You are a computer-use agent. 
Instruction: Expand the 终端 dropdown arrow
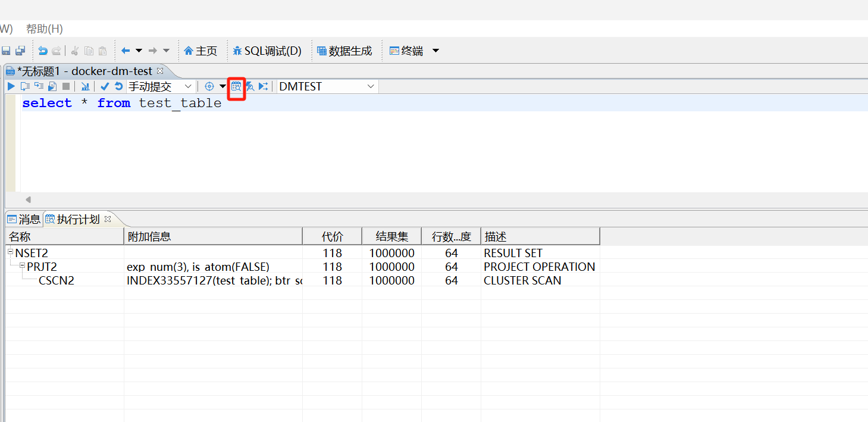coord(435,51)
